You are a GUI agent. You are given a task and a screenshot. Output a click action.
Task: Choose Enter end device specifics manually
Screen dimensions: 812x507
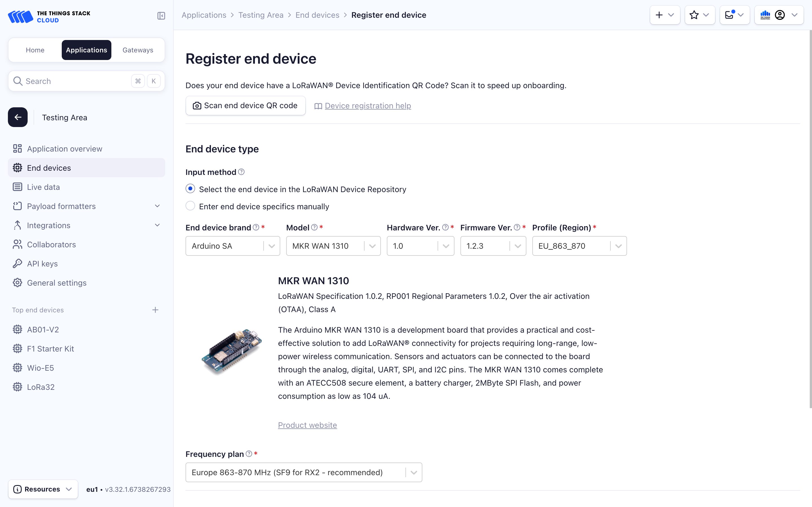[190, 206]
